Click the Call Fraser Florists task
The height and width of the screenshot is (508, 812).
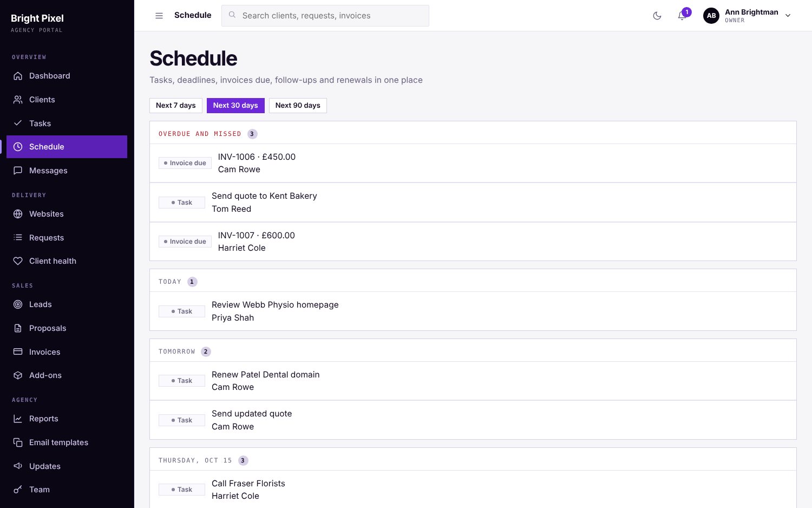[x=473, y=490]
